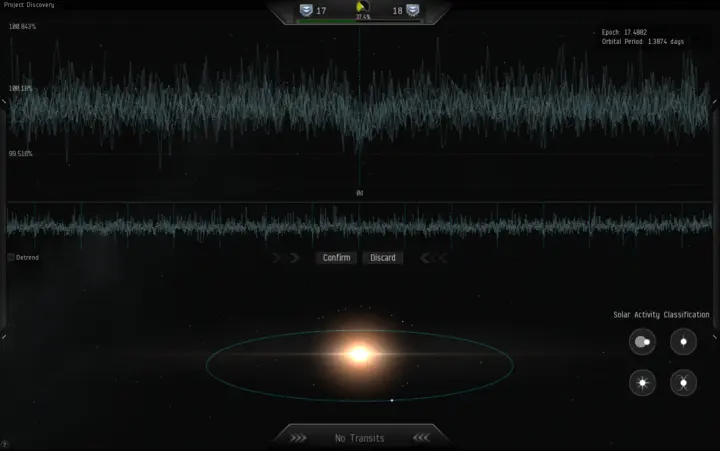Select the radiating starburst activity icon
The image size is (720, 451).
tap(642, 383)
